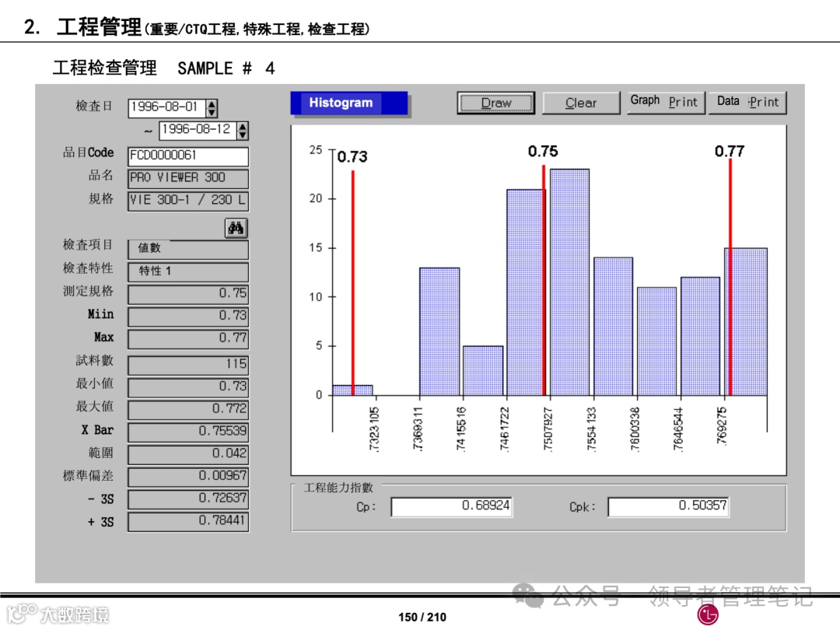
Task: Click the Clear button
Action: pyautogui.click(x=581, y=103)
